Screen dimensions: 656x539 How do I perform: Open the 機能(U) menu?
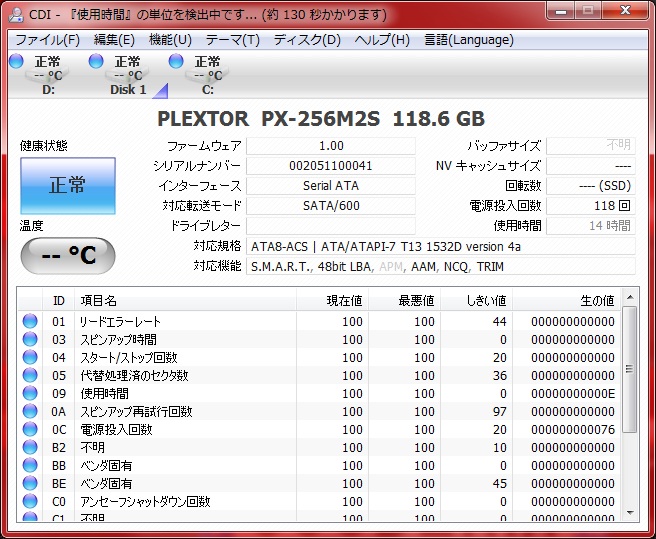tap(170, 40)
